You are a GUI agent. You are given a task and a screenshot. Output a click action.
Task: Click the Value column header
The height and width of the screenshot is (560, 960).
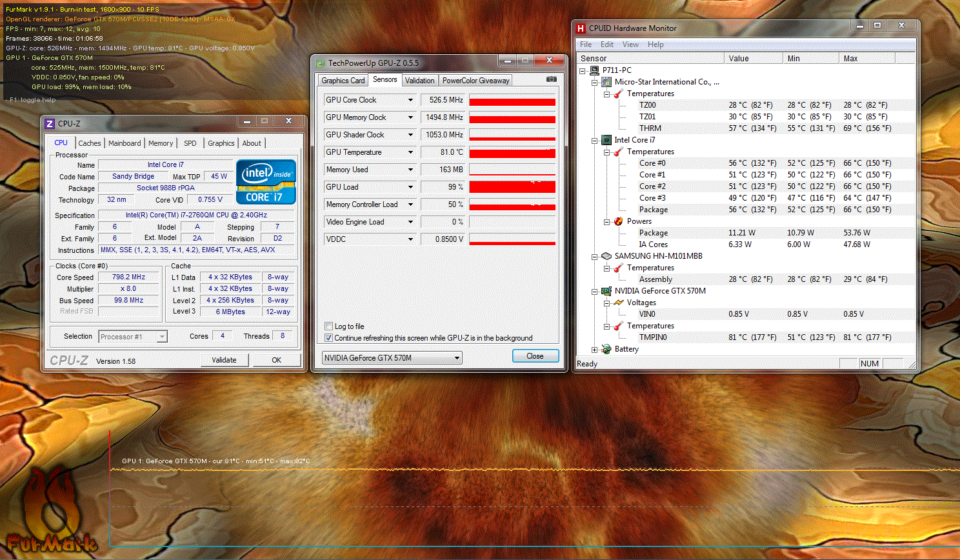click(753, 58)
